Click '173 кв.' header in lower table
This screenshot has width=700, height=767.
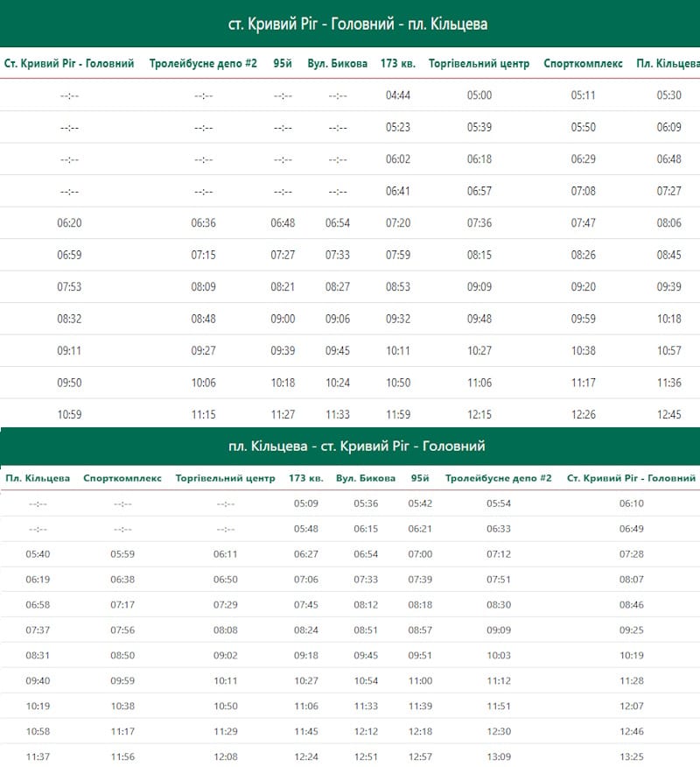305,478
